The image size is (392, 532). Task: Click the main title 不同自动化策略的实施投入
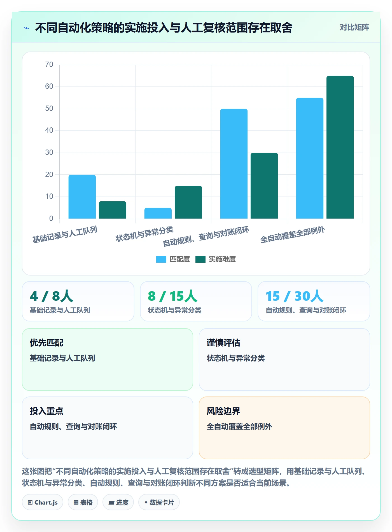coord(164,28)
